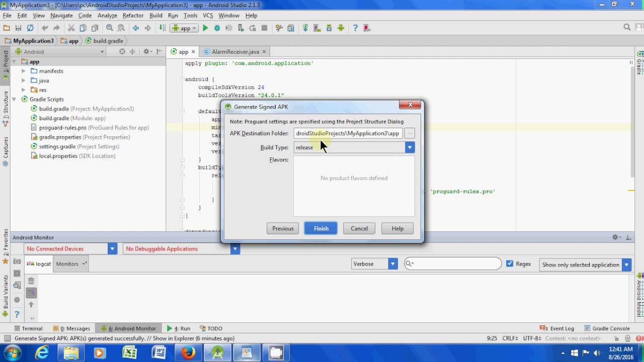The width and height of the screenshot is (644, 362).
Task: Click the AVD Manager toolbar icon
Action: (x=317, y=28)
